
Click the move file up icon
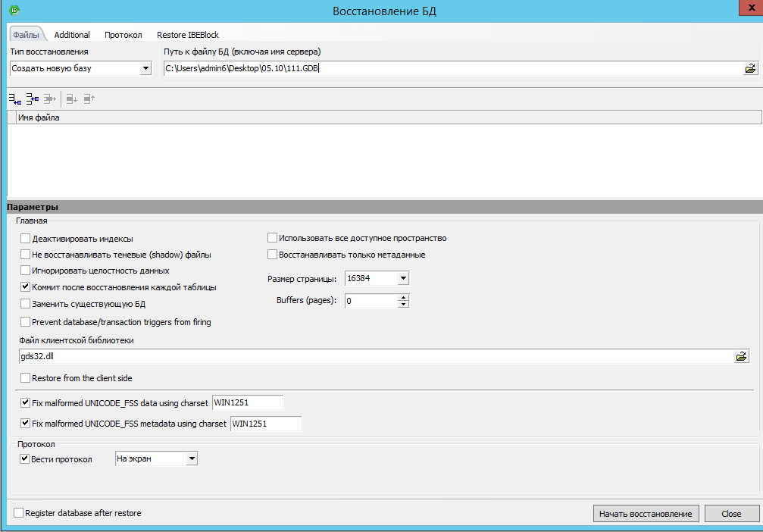(x=89, y=99)
